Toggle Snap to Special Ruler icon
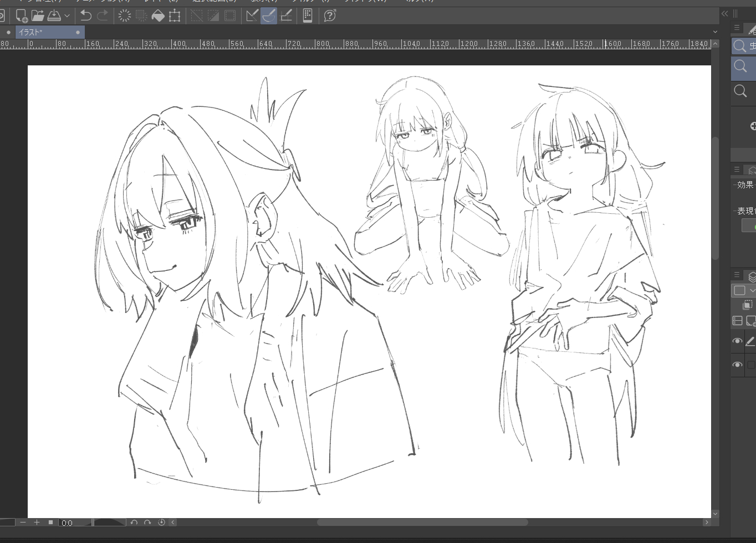 [x=269, y=16]
